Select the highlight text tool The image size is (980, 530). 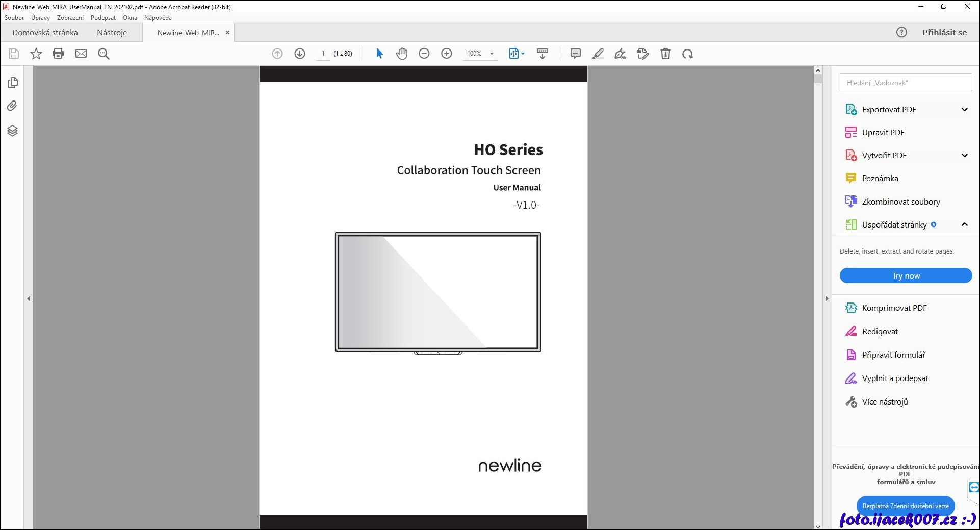(x=598, y=54)
